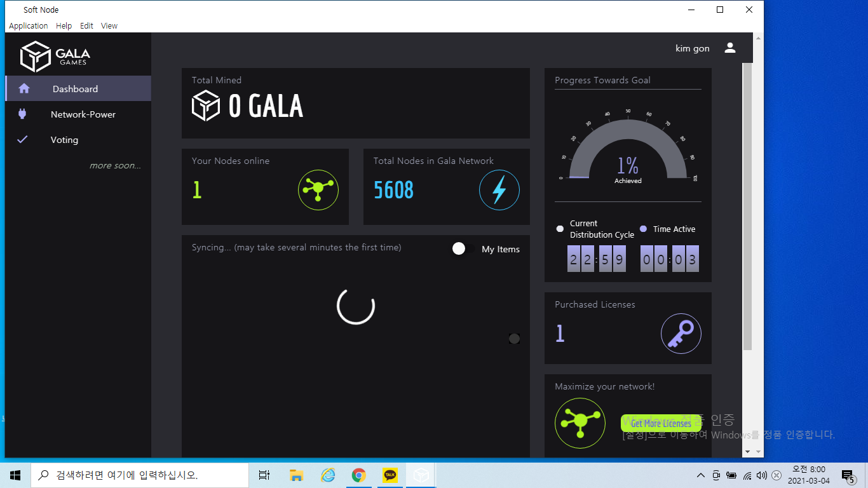Open the kim gon user profile icon
868x488 pixels.
(730, 48)
